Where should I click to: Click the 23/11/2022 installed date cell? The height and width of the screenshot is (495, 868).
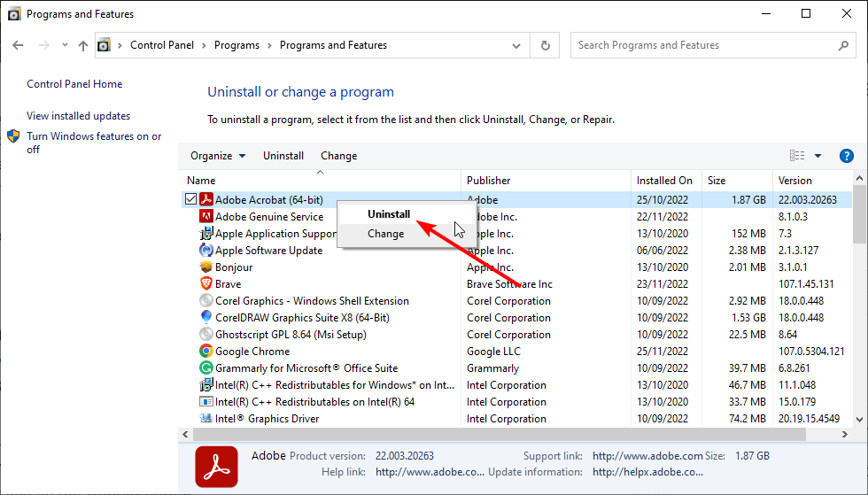pyautogui.click(x=663, y=284)
